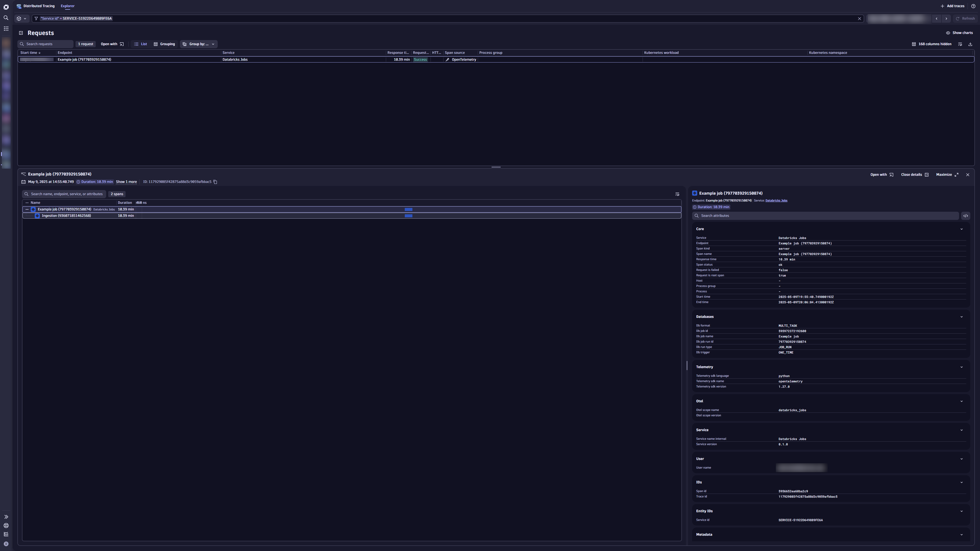Clear the Service id filter with X icon
Screen dimensions: 980x551
(859, 19)
